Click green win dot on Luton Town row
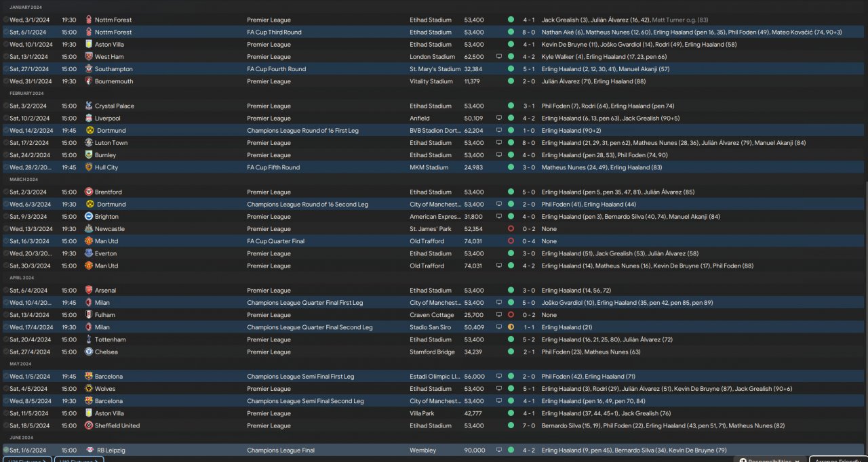The width and height of the screenshot is (868, 462). point(511,143)
